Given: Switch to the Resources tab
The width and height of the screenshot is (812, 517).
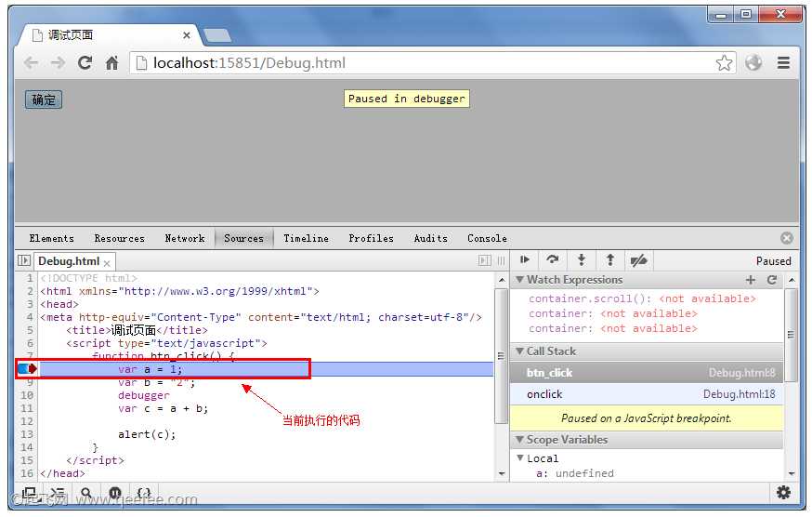Looking at the screenshot, I should pyautogui.click(x=119, y=238).
